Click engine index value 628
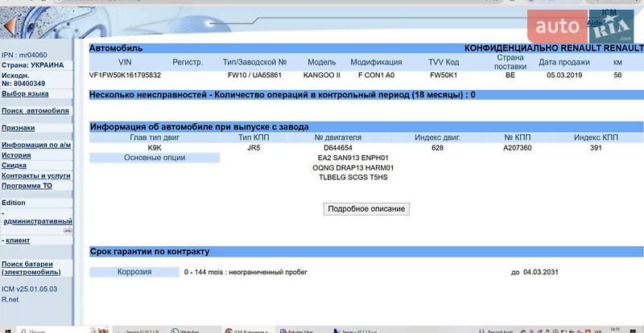The image size is (644, 333). pyautogui.click(x=437, y=148)
